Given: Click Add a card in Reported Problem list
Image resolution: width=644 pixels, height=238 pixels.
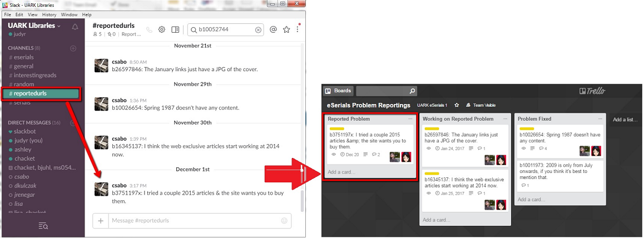Looking at the screenshot, I should [x=341, y=172].
